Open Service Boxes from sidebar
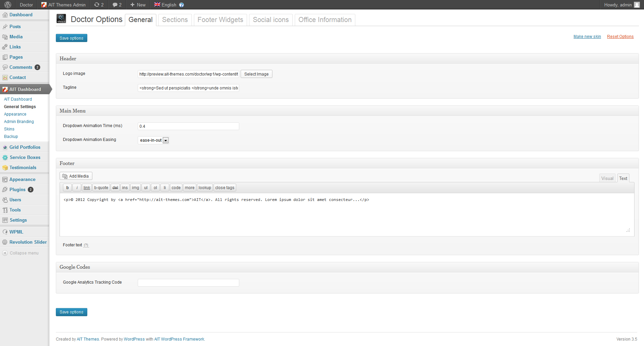Screen dimensions: 644x346 (25, 157)
